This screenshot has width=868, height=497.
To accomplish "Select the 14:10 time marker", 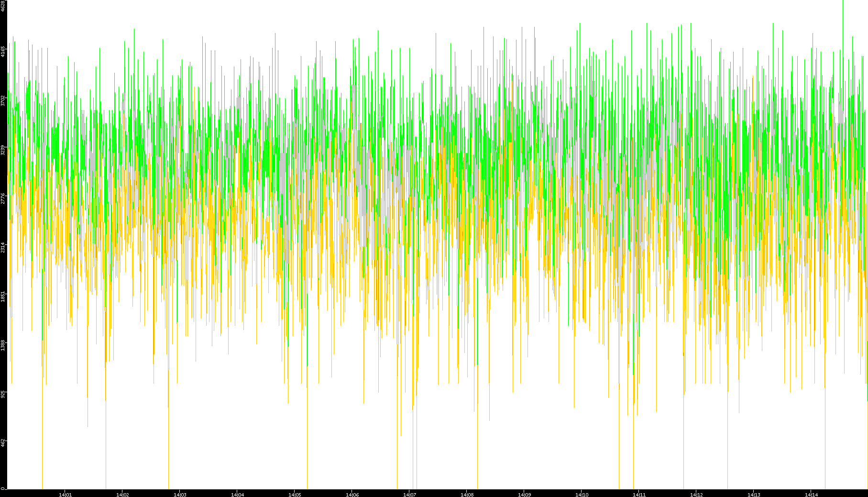I will pos(582,494).
